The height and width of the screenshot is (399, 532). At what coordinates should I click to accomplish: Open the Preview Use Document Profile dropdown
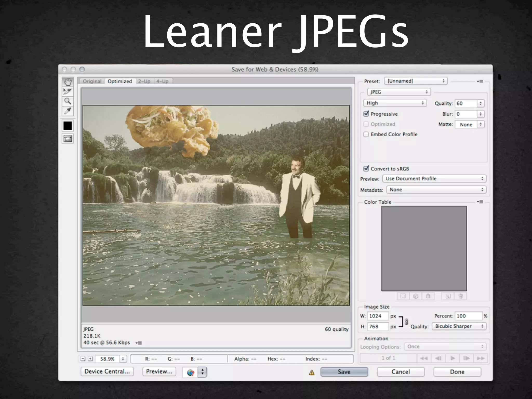point(434,179)
